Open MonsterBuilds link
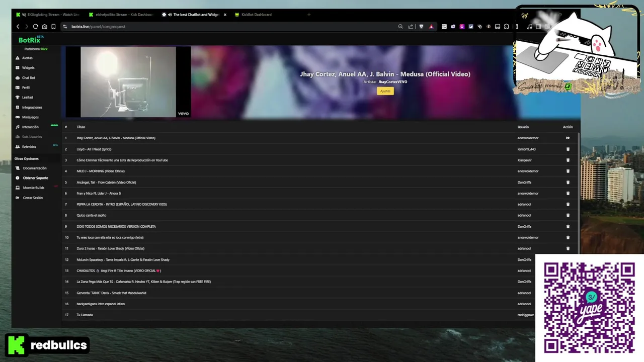Screen dimensions: 644x362 coord(34,188)
